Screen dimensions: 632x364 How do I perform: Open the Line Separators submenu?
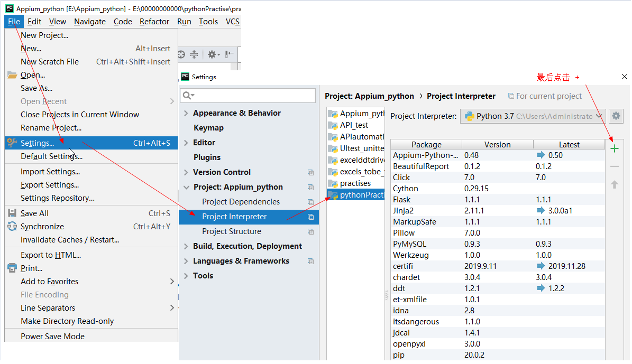(x=91, y=307)
